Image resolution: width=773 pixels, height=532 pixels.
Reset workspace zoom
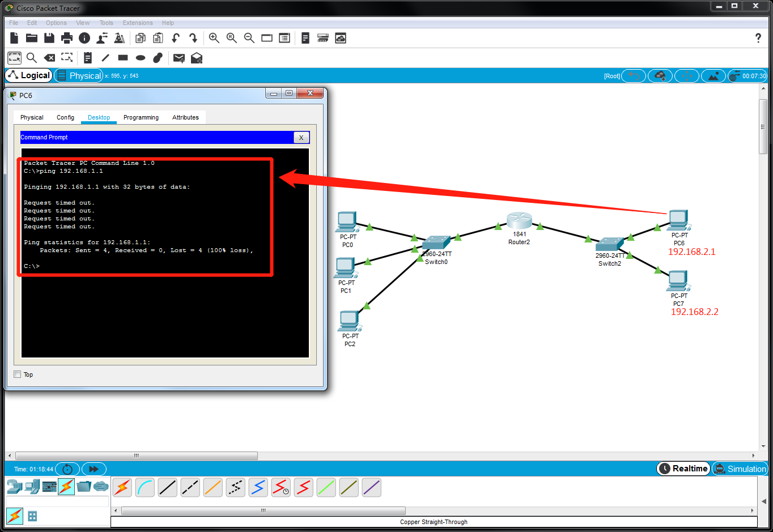pyautogui.click(x=232, y=38)
